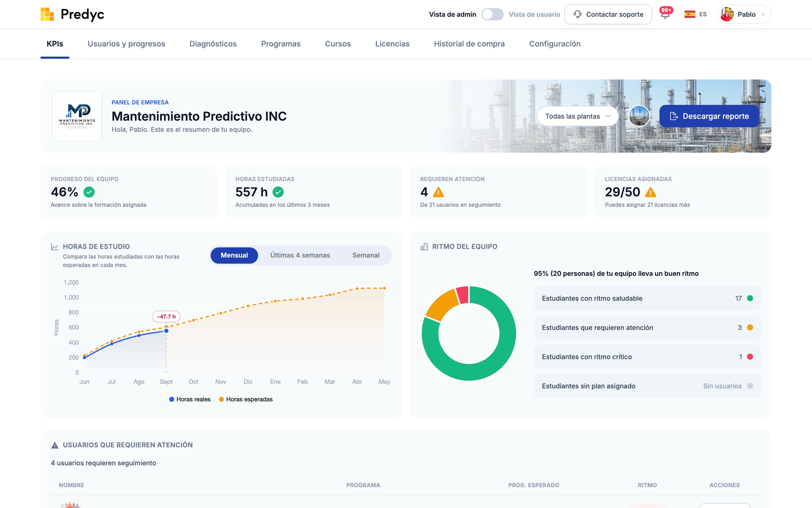Click the PROGRAMA column header

click(x=363, y=485)
